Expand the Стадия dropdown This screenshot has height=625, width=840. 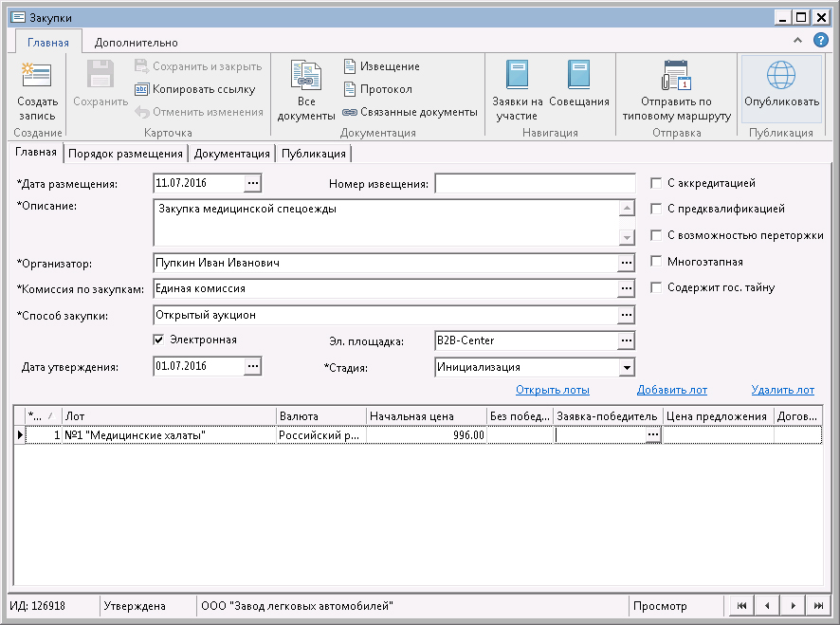625,367
